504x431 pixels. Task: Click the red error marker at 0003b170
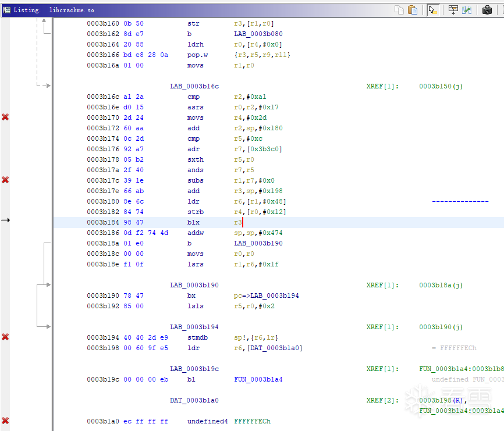(5, 117)
